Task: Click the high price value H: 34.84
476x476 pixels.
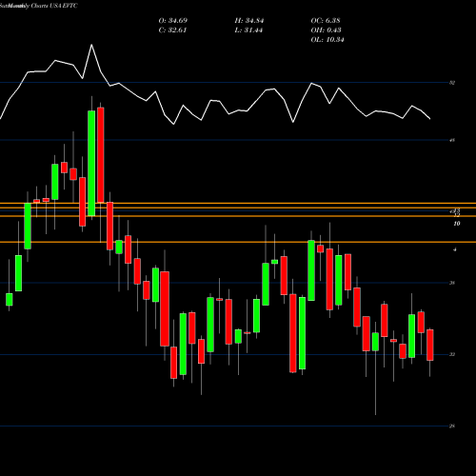Action: [249, 21]
